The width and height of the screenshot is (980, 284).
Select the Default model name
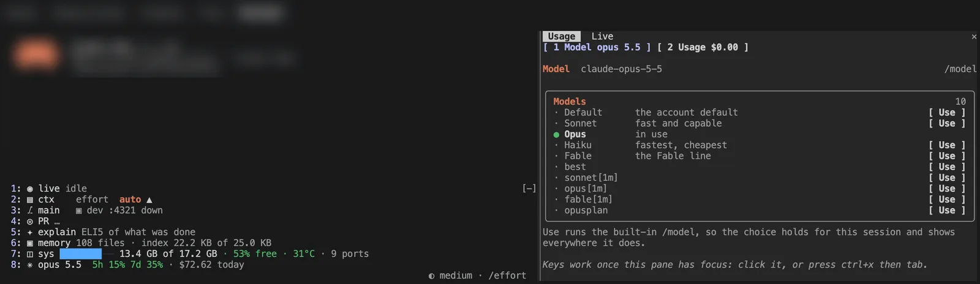tap(583, 112)
